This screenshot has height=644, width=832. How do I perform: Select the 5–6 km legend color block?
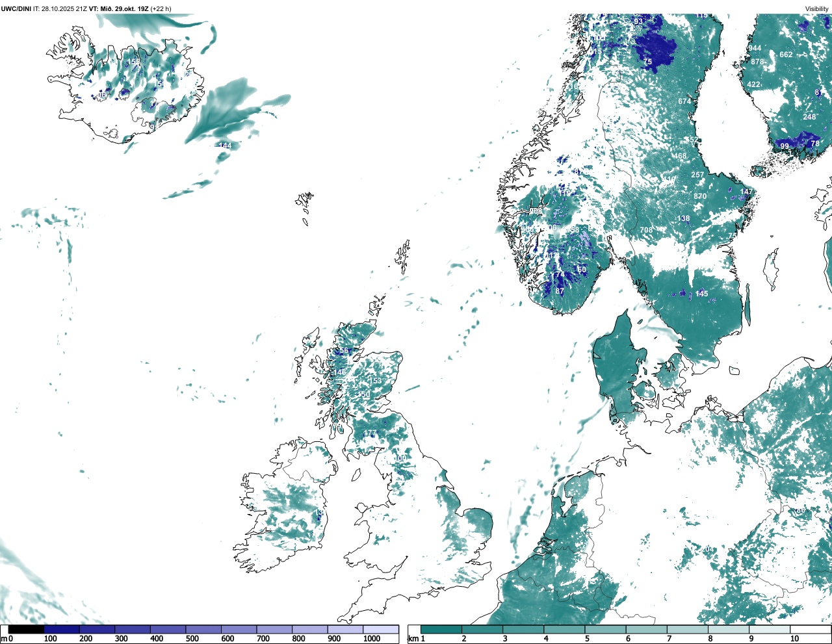605,629
